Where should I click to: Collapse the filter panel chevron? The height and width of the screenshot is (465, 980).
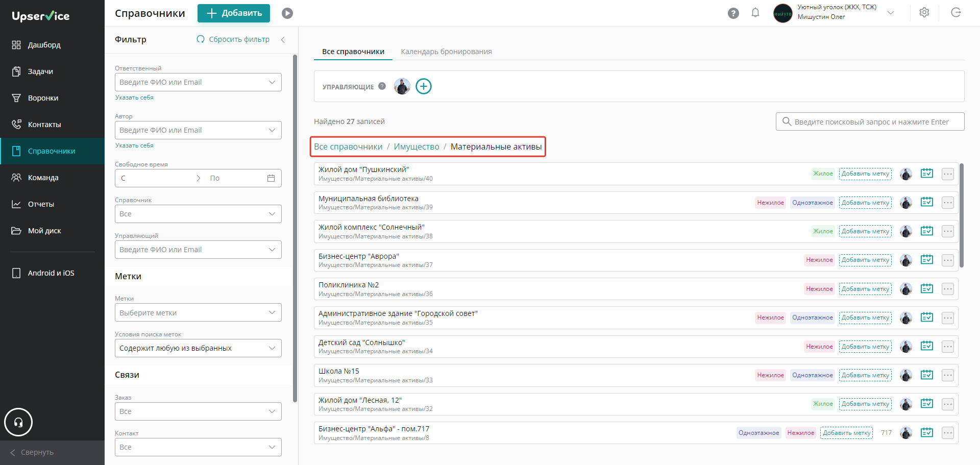[x=283, y=39]
